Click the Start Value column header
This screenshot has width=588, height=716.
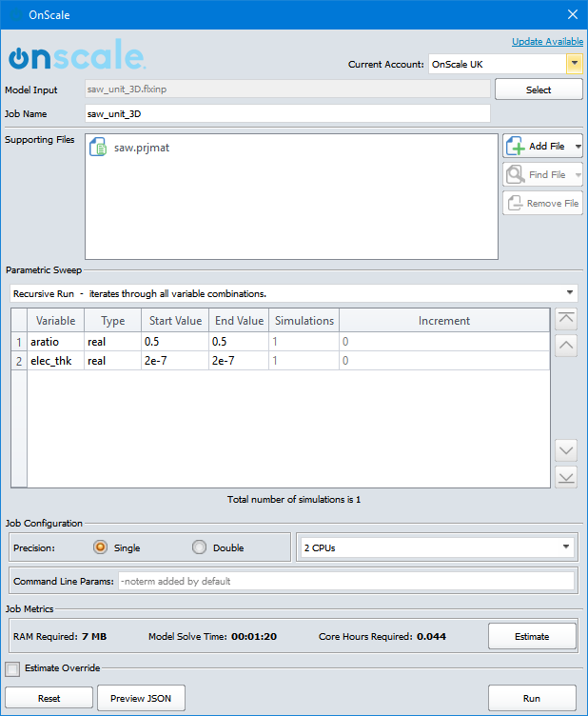tap(175, 321)
